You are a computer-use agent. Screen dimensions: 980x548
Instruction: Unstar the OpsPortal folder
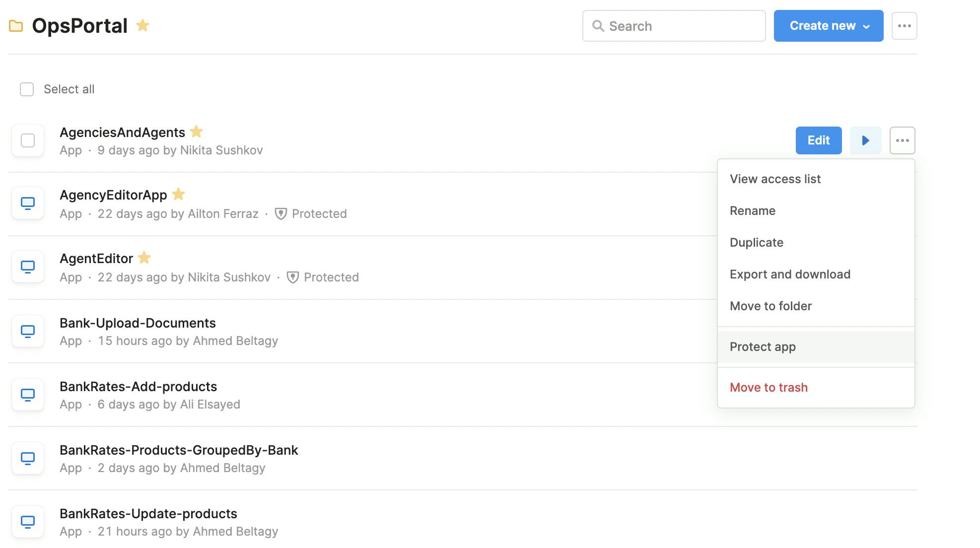142,25
